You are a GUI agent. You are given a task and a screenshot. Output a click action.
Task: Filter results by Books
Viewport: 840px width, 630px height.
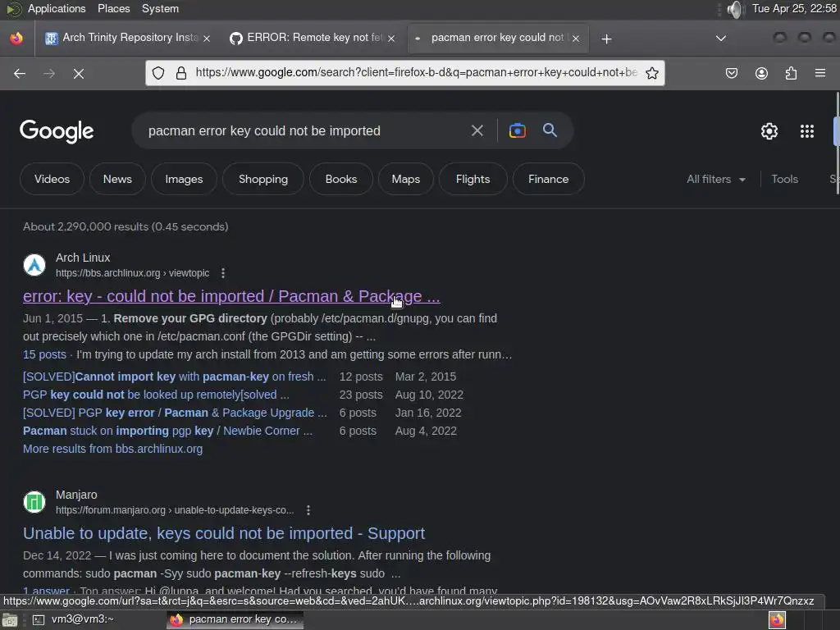(x=340, y=179)
